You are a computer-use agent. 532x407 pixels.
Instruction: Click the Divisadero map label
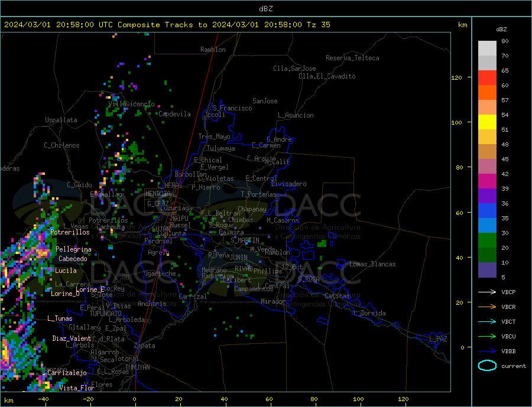[x=288, y=184]
